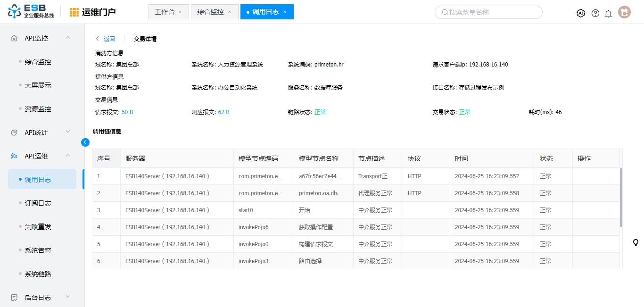Expand the API统计 menu group

click(x=68, y=132)
